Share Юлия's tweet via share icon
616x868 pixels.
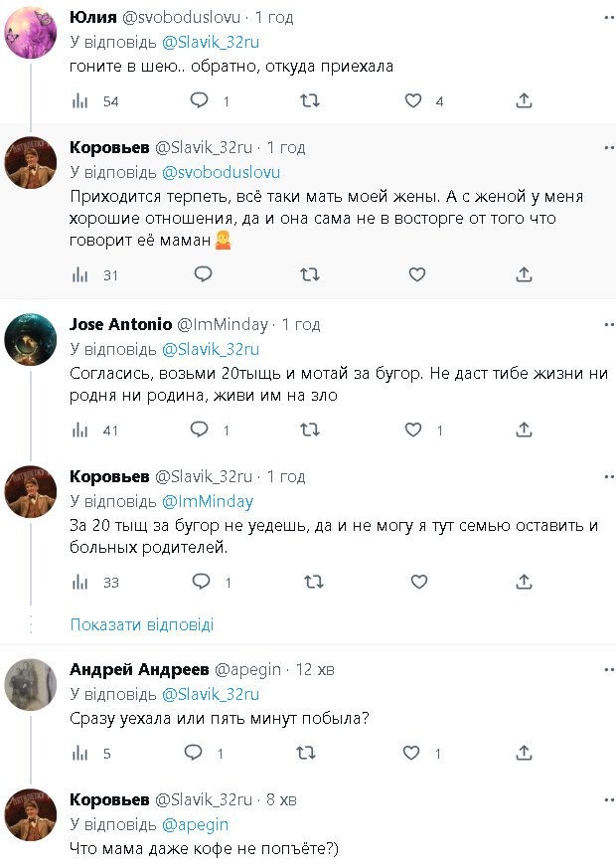[x=524, y=100]
